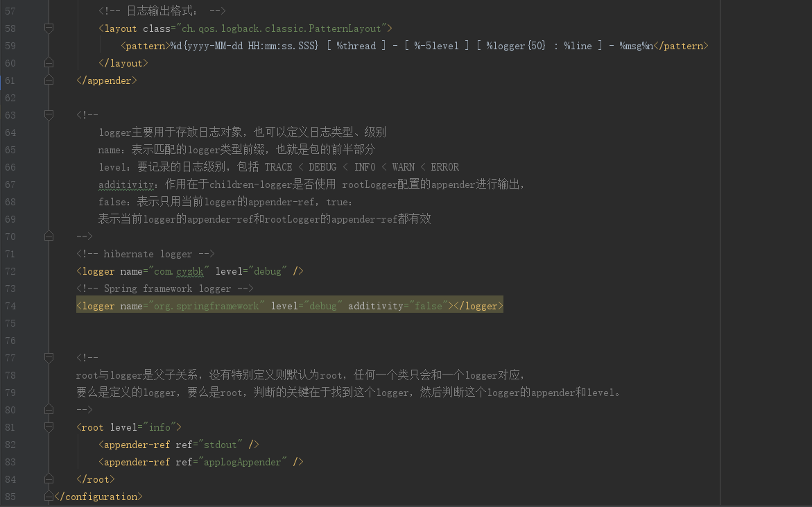812x507 pixels.
Task: Click the root level="info" value
Action: click(159, 427)
